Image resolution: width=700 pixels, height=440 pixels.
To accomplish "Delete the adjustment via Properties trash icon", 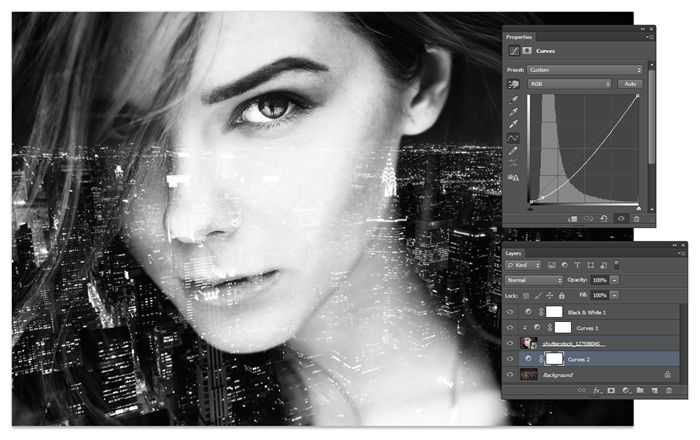I will coord(637,219).
